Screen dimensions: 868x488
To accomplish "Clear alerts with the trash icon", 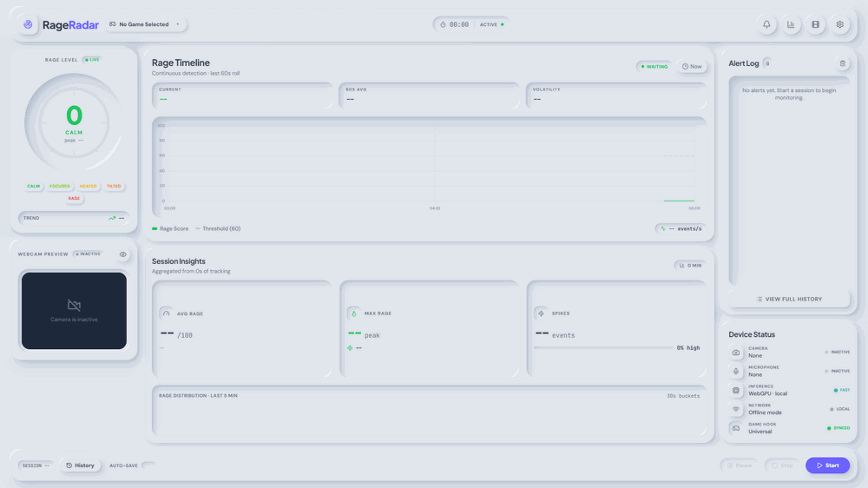I will (843, 63).
